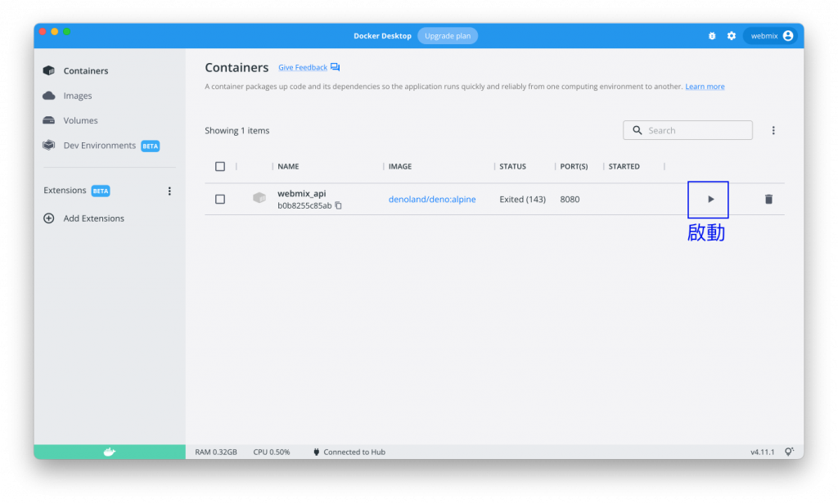Screen dimensions: 838x504
Task: Toggle the select-all containers checkbox
Action: (219, 166)
